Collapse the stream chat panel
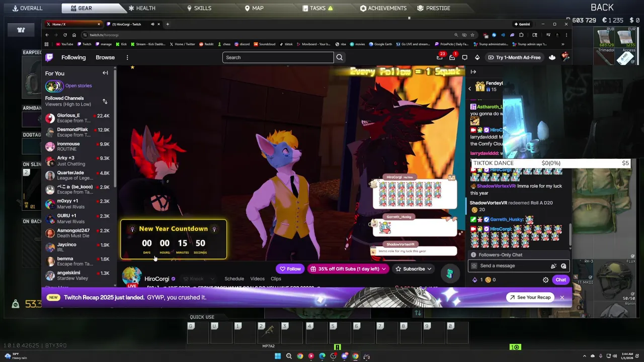Image resolution: width=644 pixels, height=362 pixels. click(x=473, y=72)
